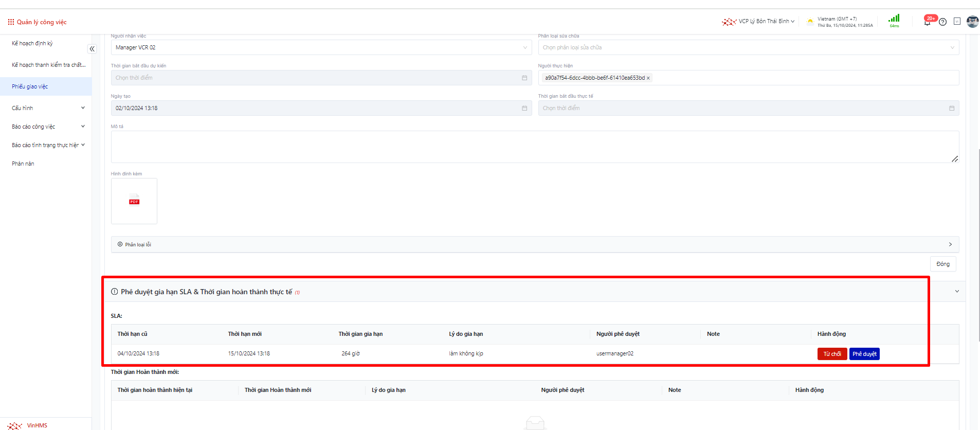Screen dimensions: 980x430
Task: Open Kế hoạch định kỳ menu item
Action: (x=32, y=43)
